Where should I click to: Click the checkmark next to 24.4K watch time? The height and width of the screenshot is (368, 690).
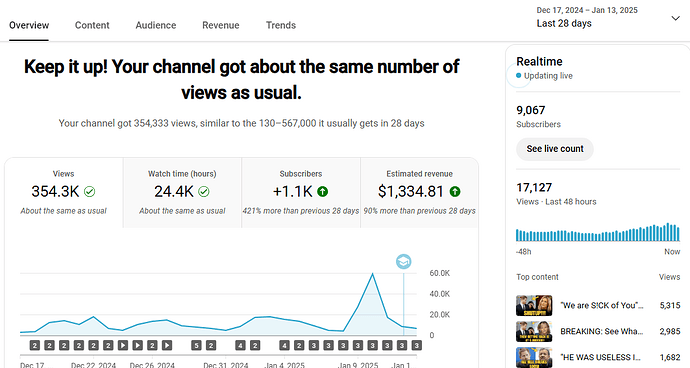point(204,191)
